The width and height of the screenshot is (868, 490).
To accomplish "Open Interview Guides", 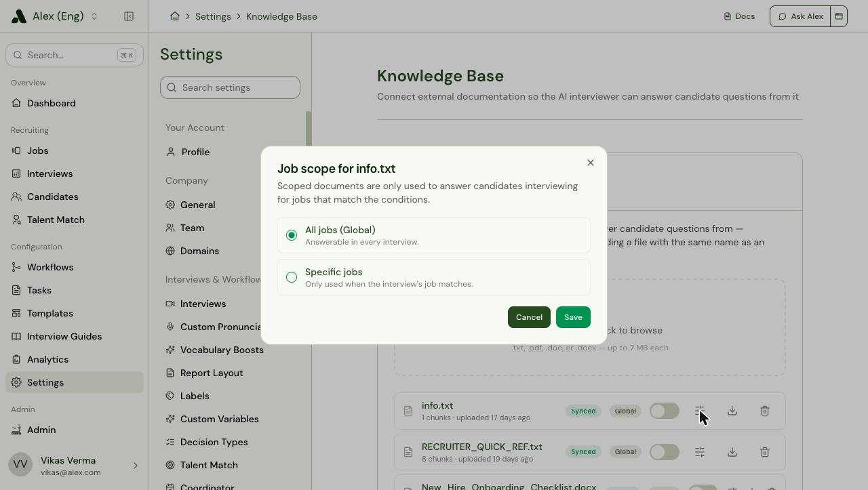I will 75,336.
